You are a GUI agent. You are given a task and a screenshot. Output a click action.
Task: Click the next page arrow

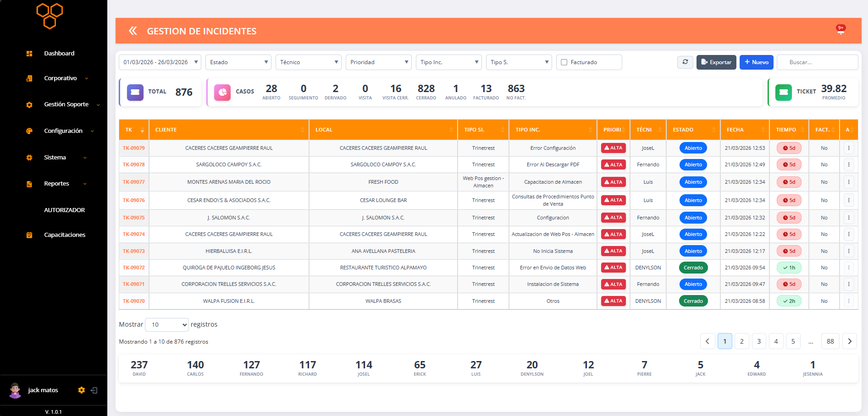point(850,341)
